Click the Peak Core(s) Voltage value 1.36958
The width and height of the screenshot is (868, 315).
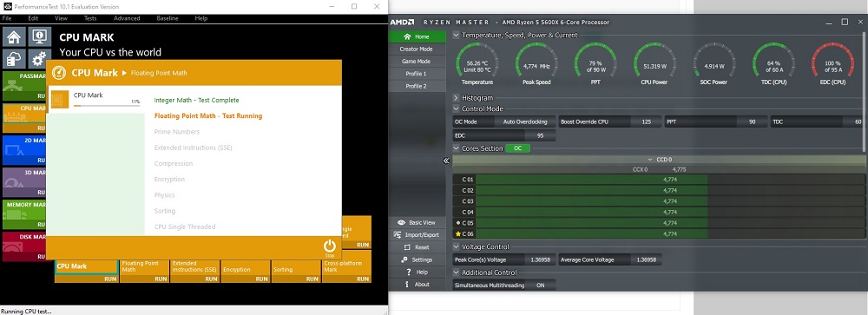click(539, 259)
